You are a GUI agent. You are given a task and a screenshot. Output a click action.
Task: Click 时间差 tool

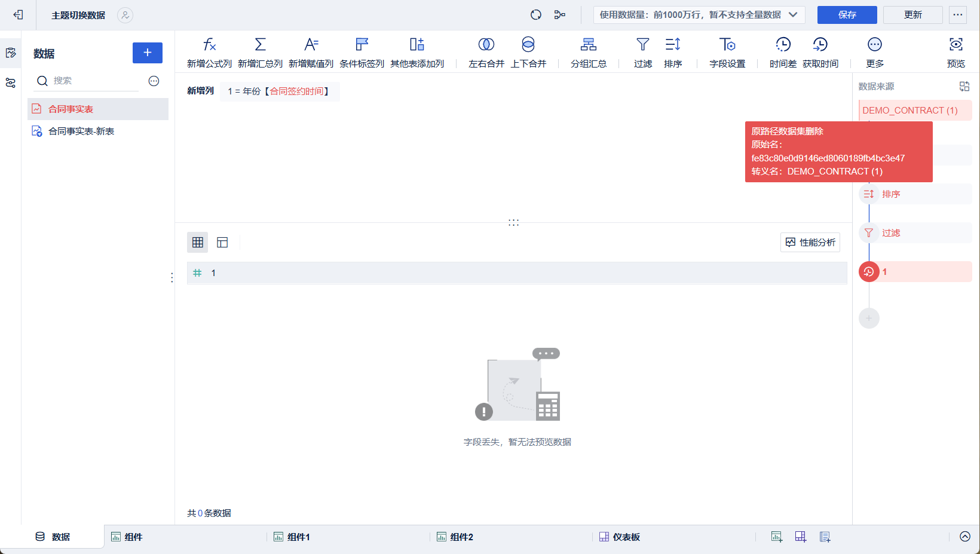(x=783, y=53)
